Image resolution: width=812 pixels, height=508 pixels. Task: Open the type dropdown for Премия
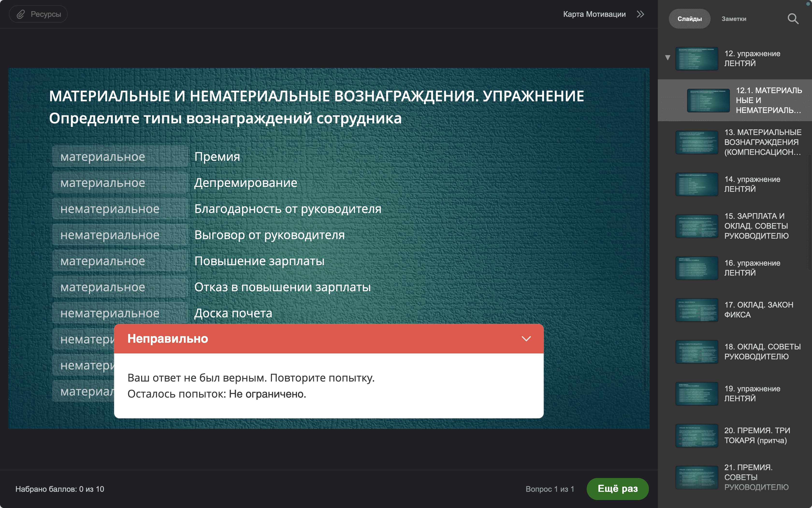pyautogui.click(x=120, y=157)
